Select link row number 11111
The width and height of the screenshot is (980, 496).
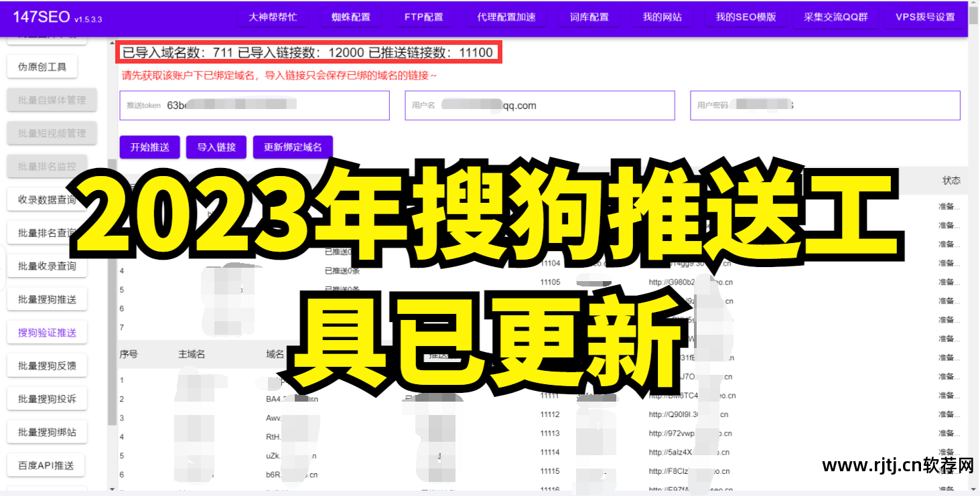551,396
